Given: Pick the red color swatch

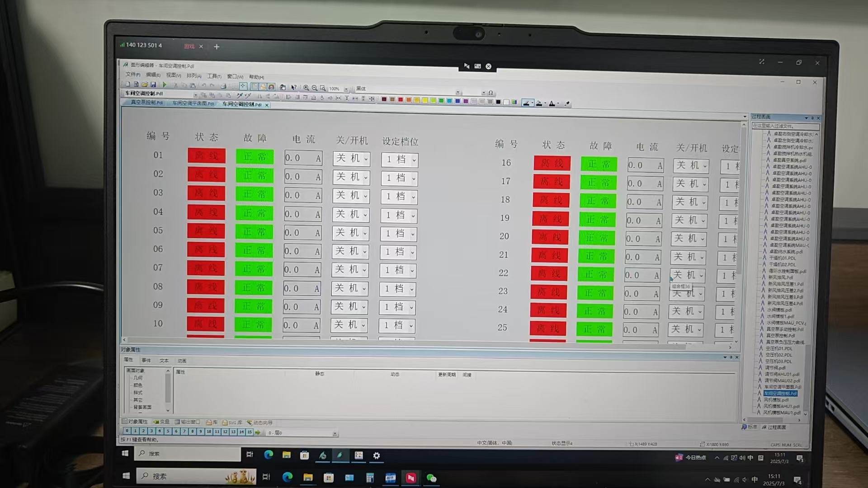Looking at the screenshot, I should pyautogui.click(x=400, y=100).
